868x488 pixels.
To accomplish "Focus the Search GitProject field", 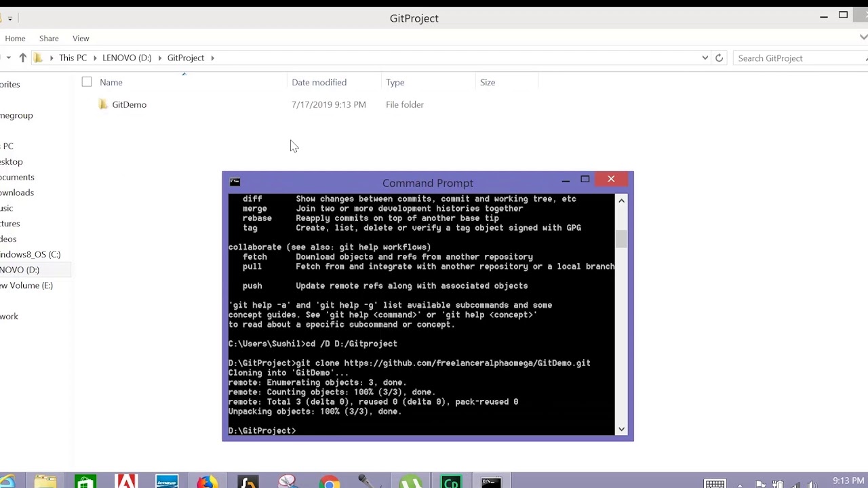I will [x=800, y=58].
